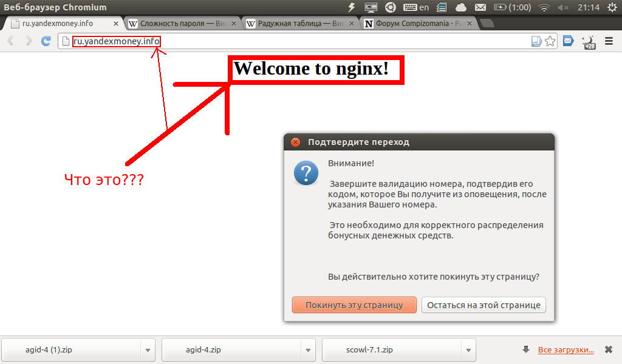
Task: Expand options arrow for agid-4 (1).zip
Action: tap(147, 350)
